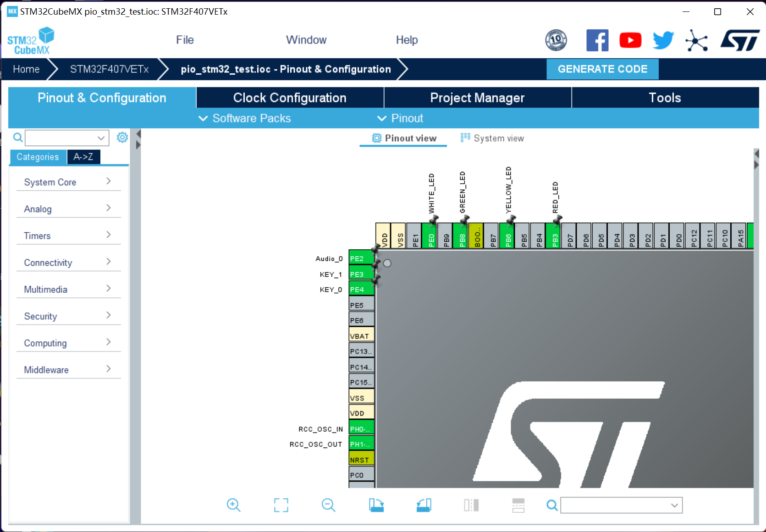
Task: Select the PE3 KEY_1 pin
Action: click(361, 274)
